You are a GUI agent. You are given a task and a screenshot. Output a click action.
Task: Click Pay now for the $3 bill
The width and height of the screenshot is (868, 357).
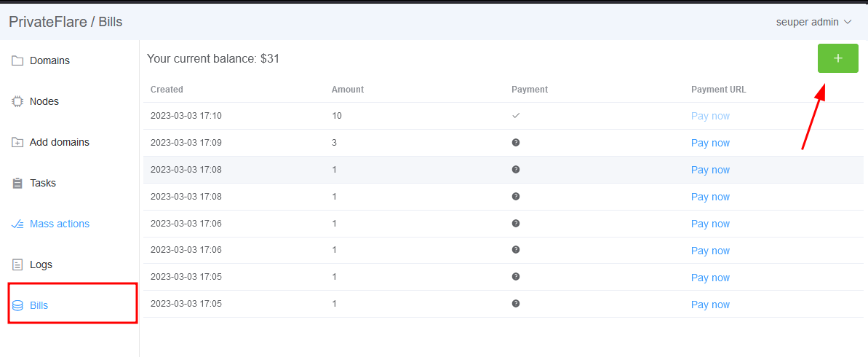click(710, 143)
